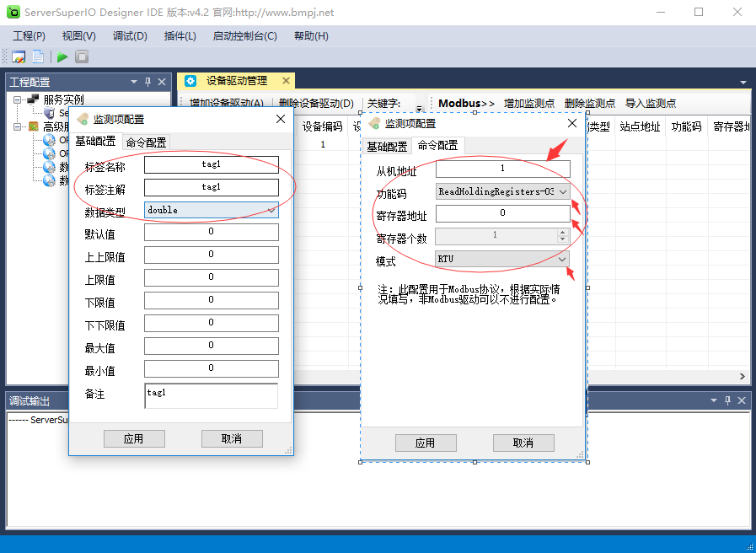Click tag icon of dialog containing 标签名称

click(x=83, y=119)
